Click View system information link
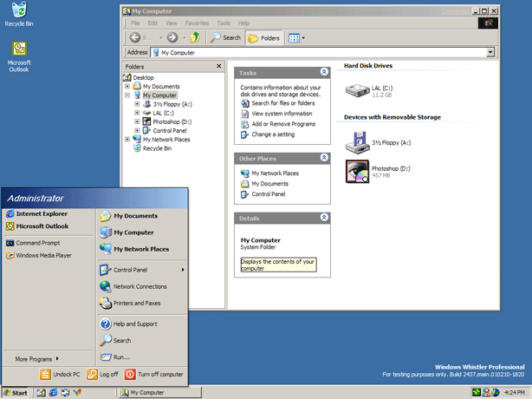The height and width of the screenshot is (399, 532). 276,114
